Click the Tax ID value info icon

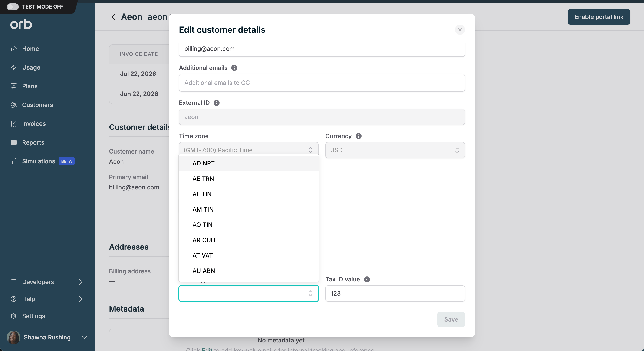pyautogui.click(x=367, y=279)
